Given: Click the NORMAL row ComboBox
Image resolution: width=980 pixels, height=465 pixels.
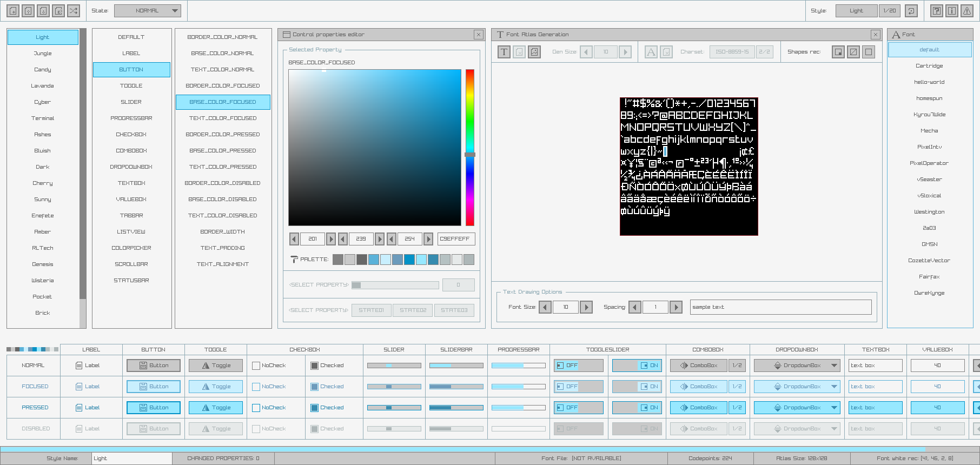Looking at the screenshot, I should pos(699,366).
